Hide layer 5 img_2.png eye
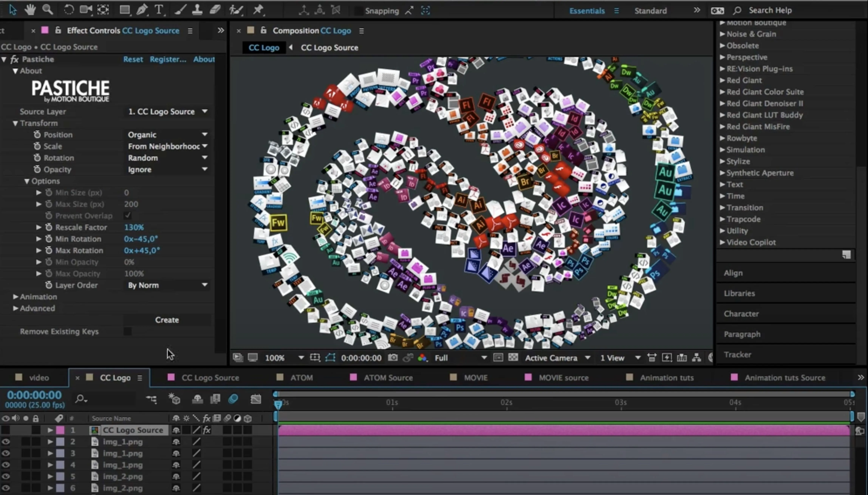868x495 pixels. coord(6,476)
